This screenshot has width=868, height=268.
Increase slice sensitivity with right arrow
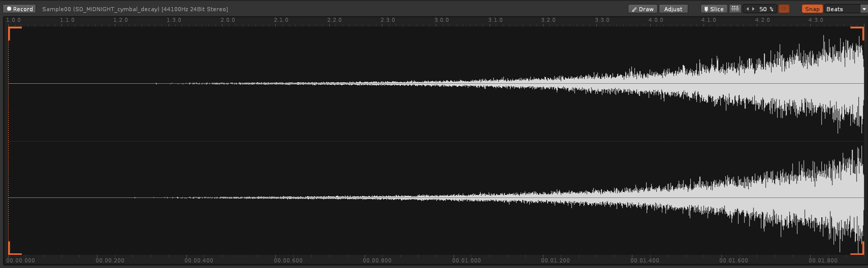[753, 9]
